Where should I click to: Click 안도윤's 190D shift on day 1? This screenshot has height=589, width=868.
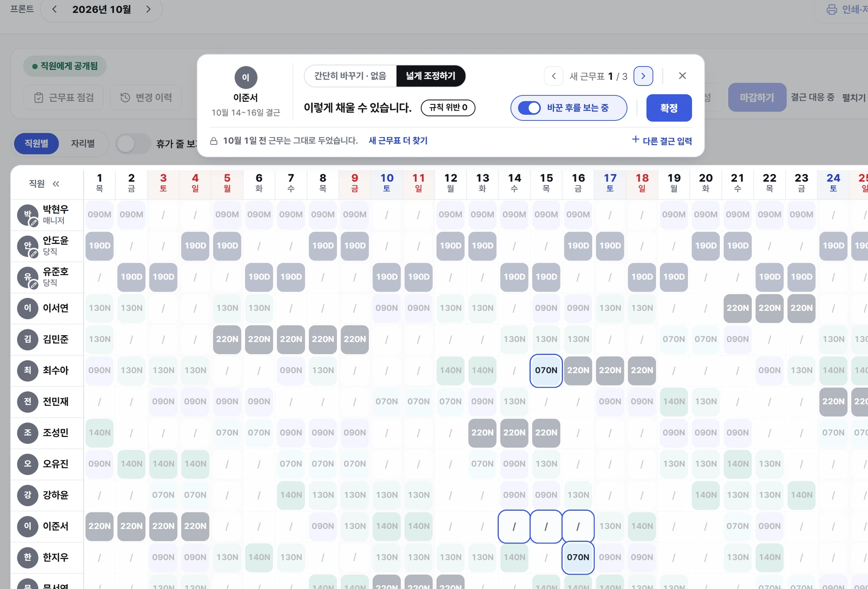pos(99,246)
